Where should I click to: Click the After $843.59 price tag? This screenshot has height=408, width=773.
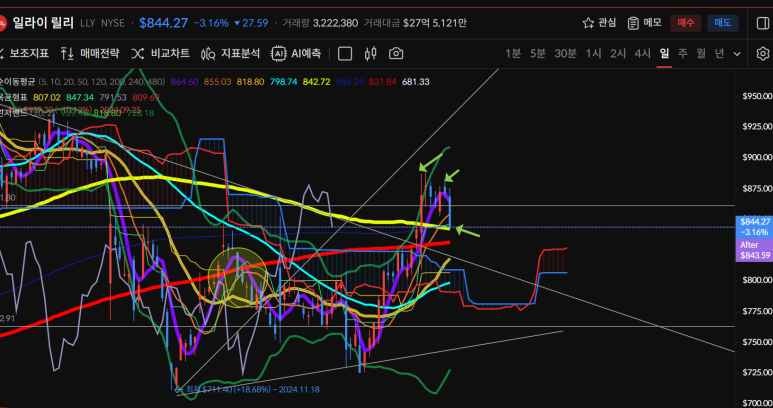754,250
